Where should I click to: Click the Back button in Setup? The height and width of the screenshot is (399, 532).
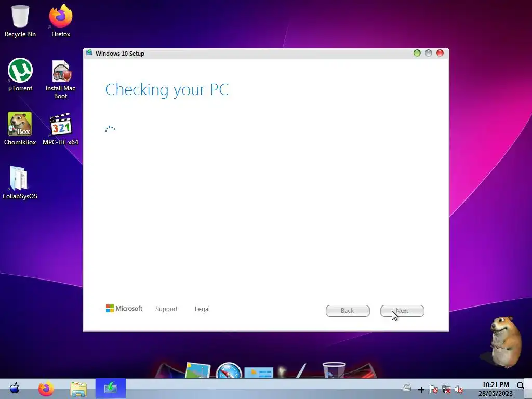click(x=348, y=311)
